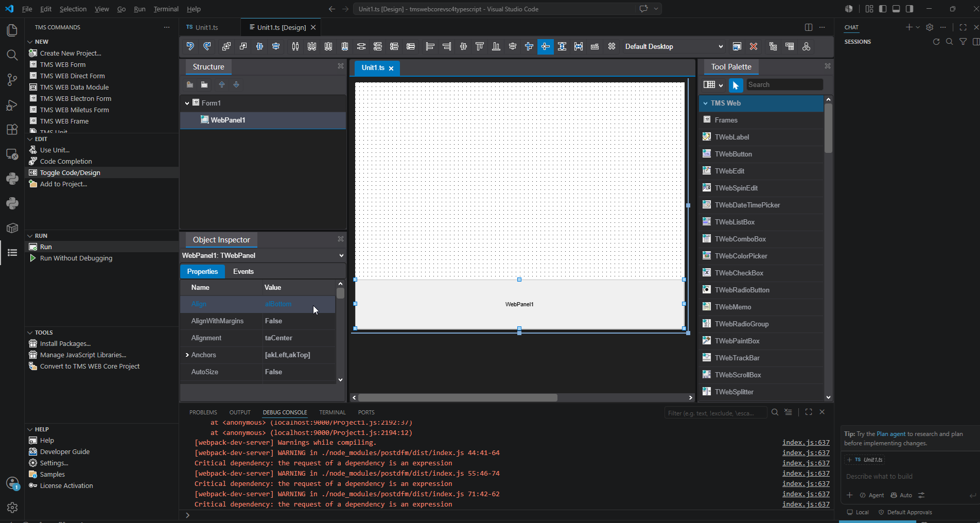Open the Terminal menu
The width and height of the screenshot is (980, 523).
166,9
